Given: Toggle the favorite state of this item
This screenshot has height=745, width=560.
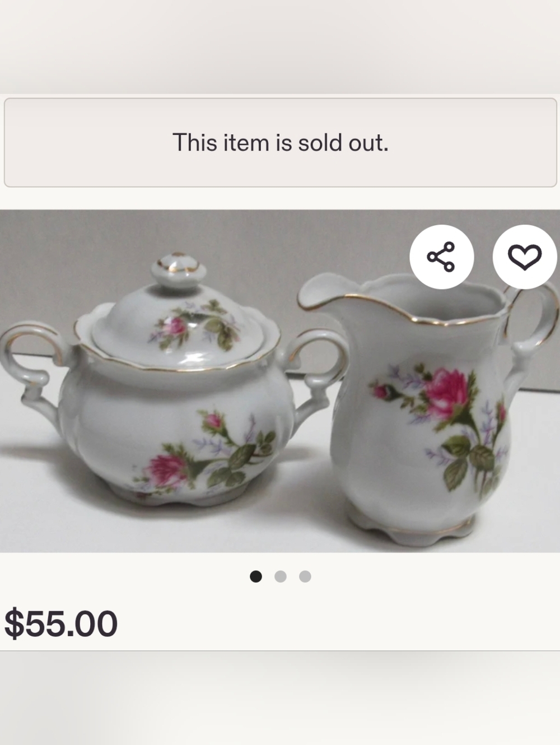Looking at the screenshot, I should tap(524, 257).
